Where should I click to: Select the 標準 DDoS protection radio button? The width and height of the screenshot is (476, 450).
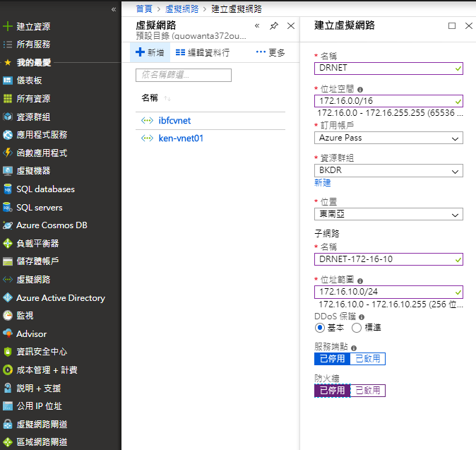click(357, 328)
